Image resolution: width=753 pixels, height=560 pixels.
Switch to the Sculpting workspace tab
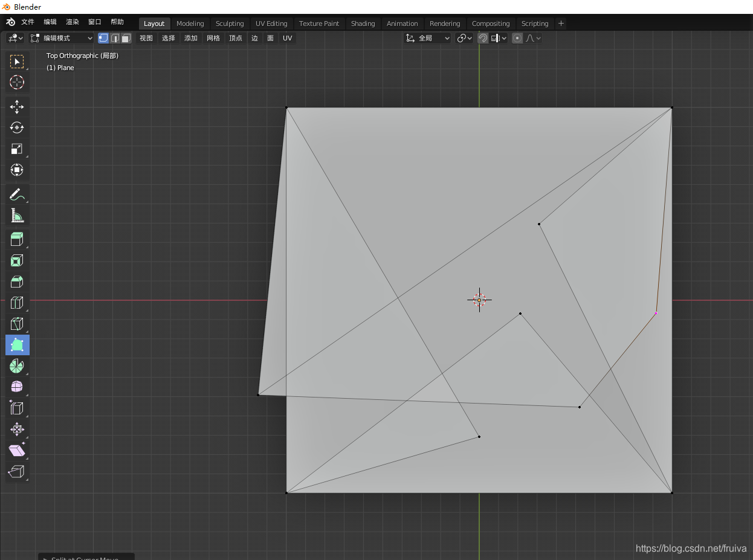pos(230,24)
